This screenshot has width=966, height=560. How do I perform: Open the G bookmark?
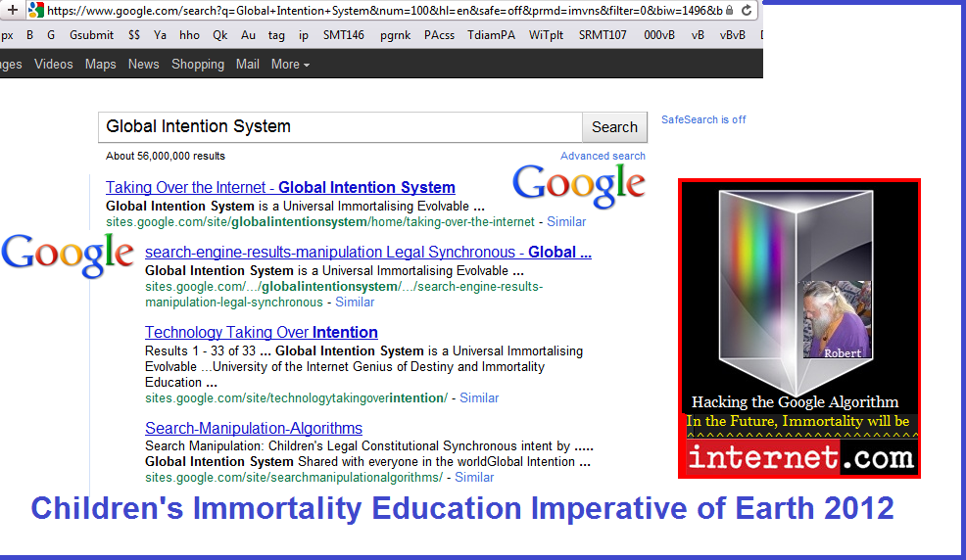tap(51, 35)
